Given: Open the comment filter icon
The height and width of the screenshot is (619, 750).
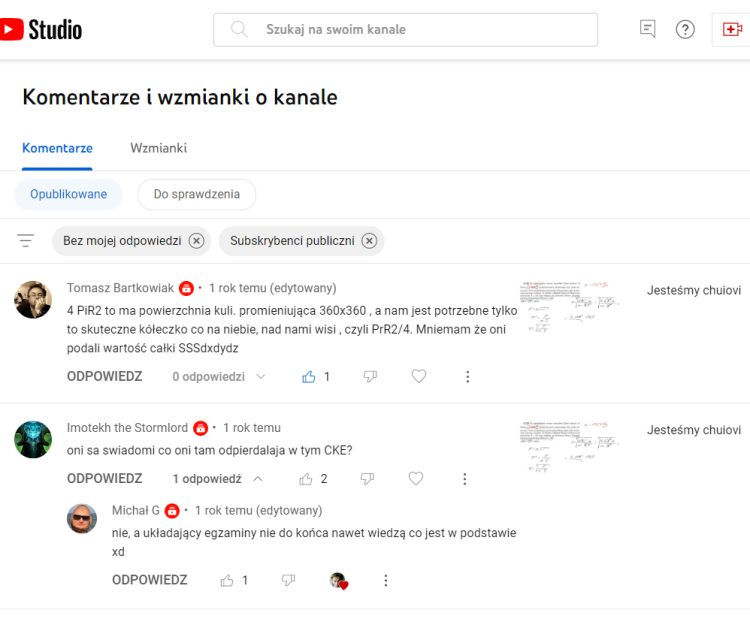Looking at the screenshot, I should point(26,241).
